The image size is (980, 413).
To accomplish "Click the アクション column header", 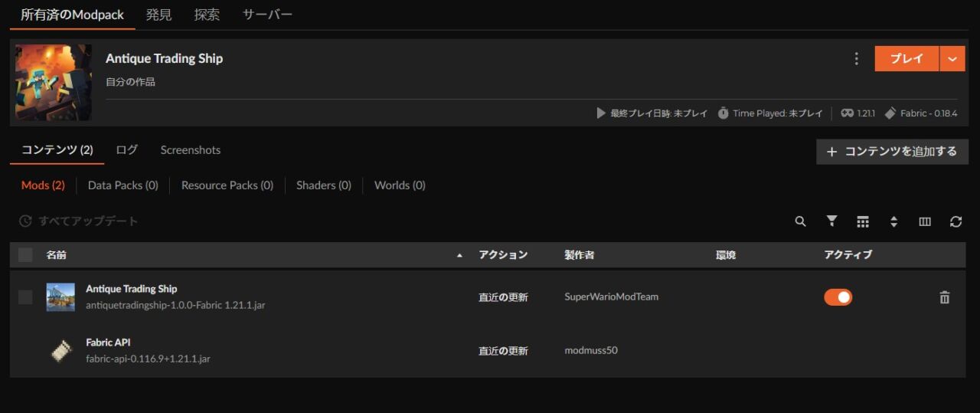I will point(503,255).
